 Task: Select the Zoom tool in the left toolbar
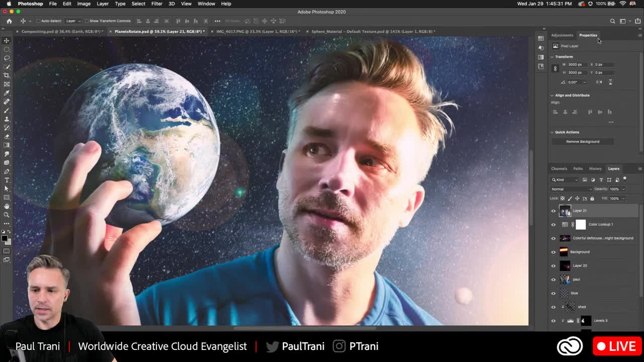pos(7,215)
